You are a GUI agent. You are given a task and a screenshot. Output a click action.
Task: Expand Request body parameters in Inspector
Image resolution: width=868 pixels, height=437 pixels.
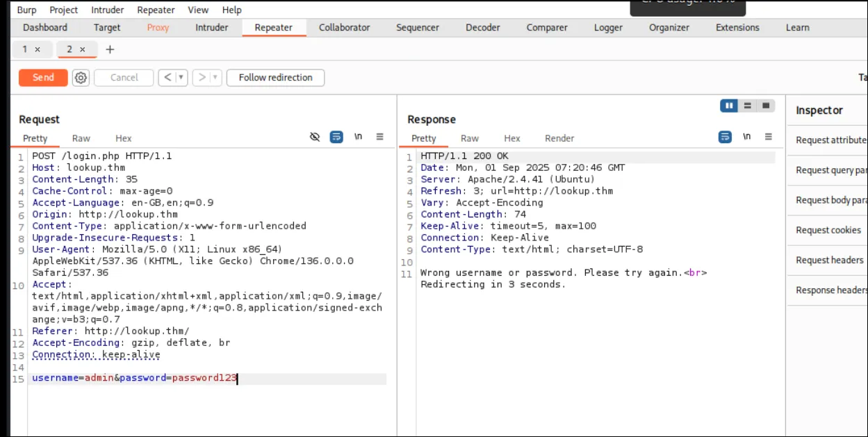tap(828, 200)
